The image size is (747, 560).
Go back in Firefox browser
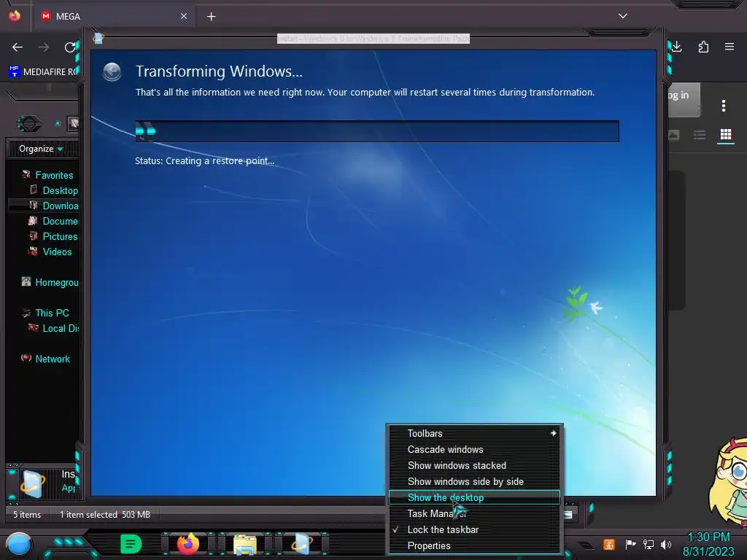pos(18,47)
